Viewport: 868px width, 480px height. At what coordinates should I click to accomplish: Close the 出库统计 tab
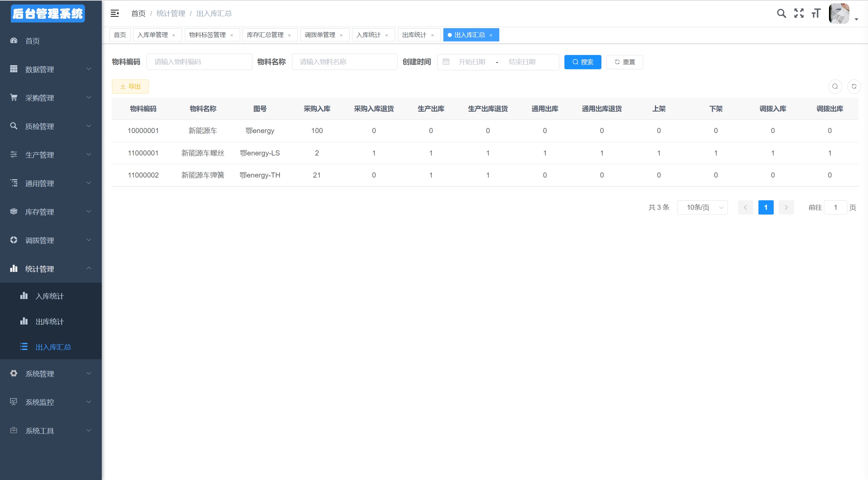432,35
